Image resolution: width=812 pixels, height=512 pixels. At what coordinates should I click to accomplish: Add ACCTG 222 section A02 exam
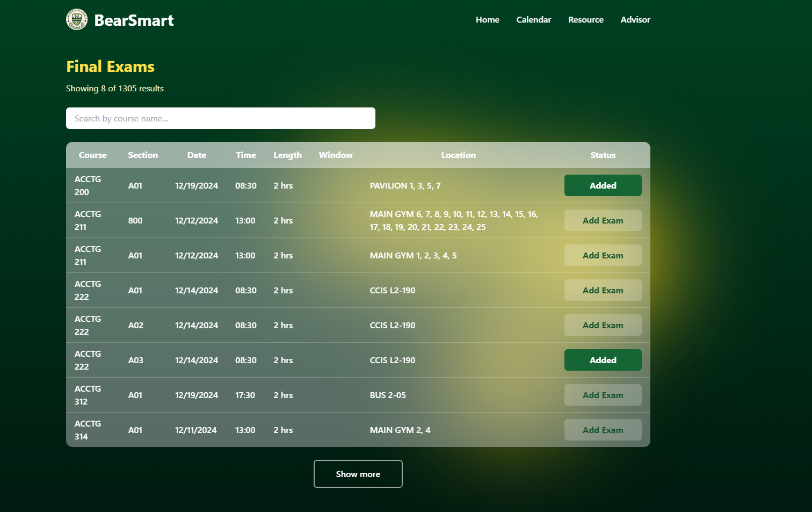(x=603, y=325)
